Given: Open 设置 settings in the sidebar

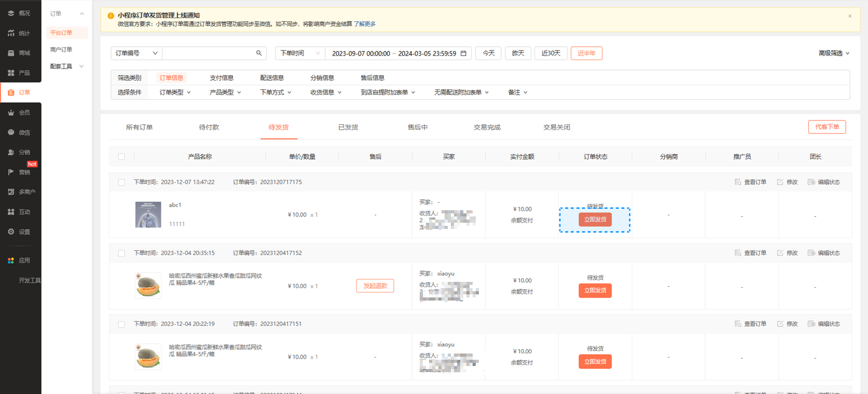Looking at the screenshot, I should coord(20,232).
